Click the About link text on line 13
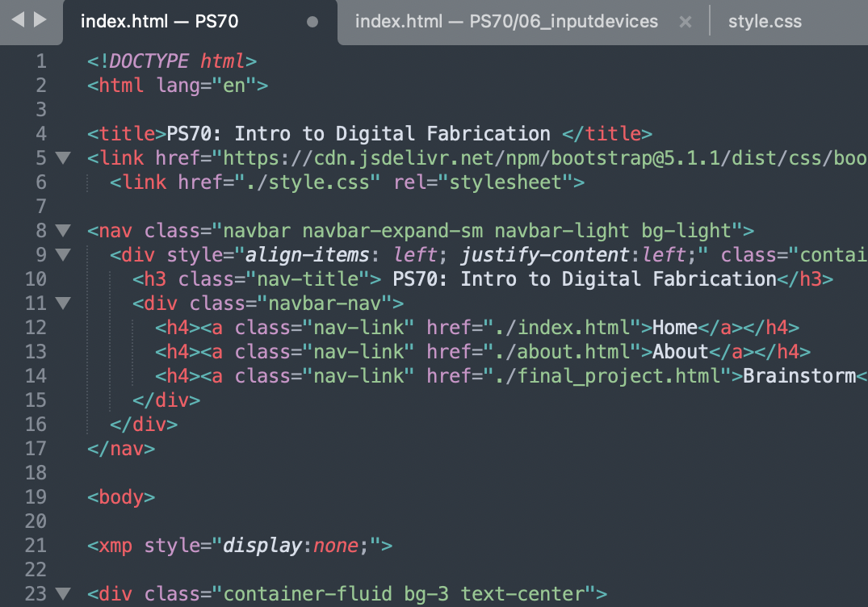 (681, 352)
